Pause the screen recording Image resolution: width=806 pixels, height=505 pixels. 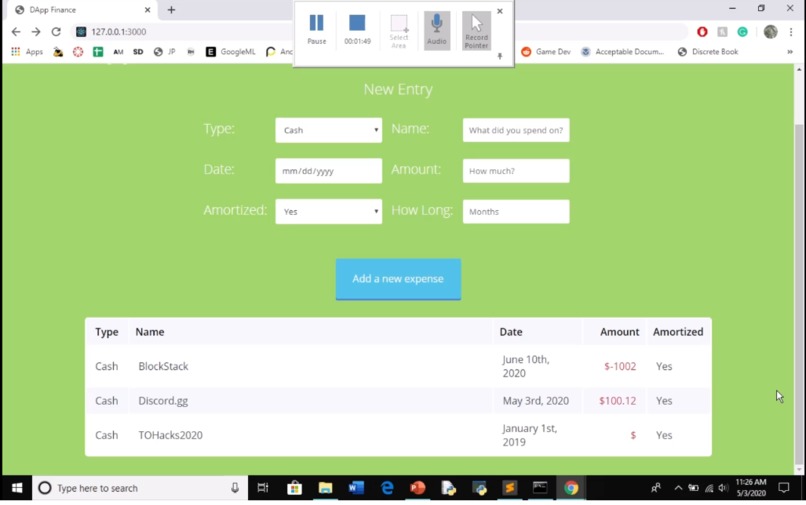pyautogui.click(x=317, y=29)
